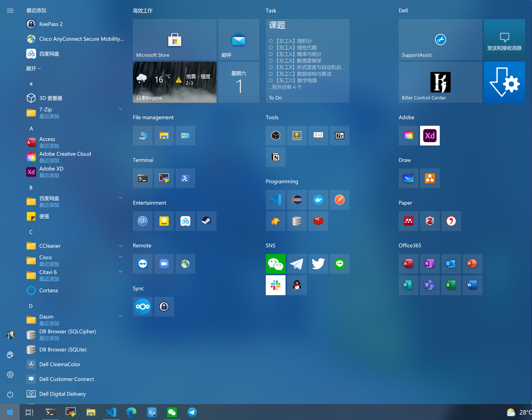The height and width of the screenshot is (420, 532).
Task: Expand the 7-Zip folder
Action: point(121,109)
